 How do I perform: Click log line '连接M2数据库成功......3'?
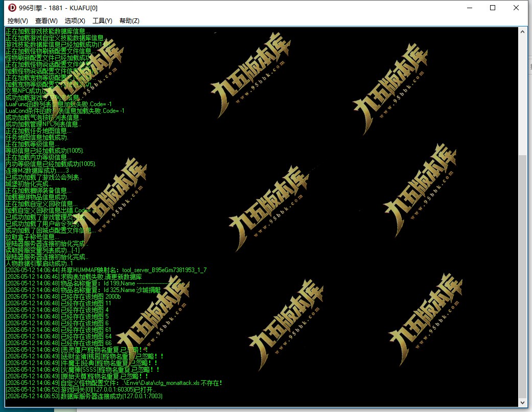click(x=37, y=171)
